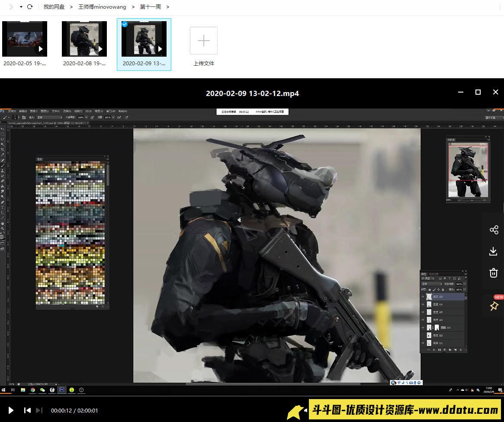Open the layer 填充 dropdown arrow
Screen dimensions: 504x422
coord(465,290)
